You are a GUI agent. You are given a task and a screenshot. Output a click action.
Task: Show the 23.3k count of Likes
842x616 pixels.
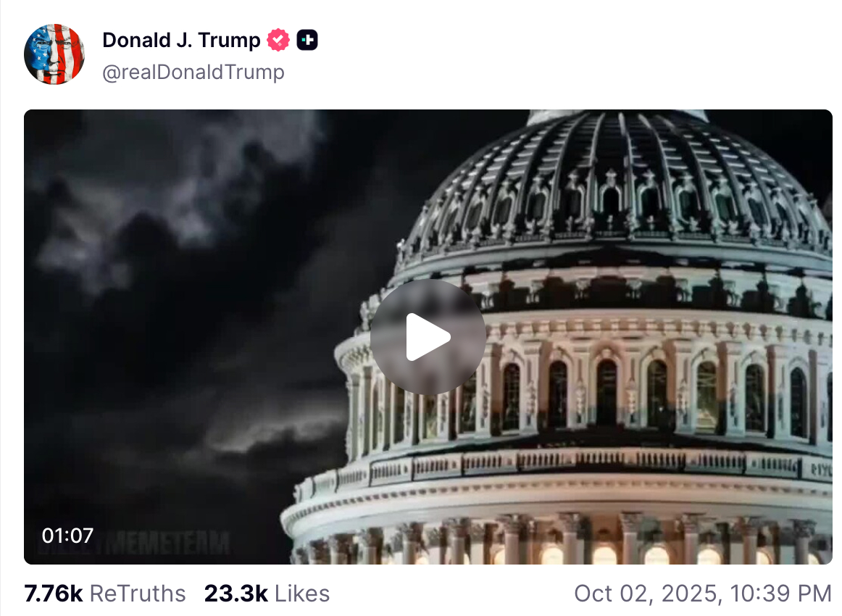[235, 594]
